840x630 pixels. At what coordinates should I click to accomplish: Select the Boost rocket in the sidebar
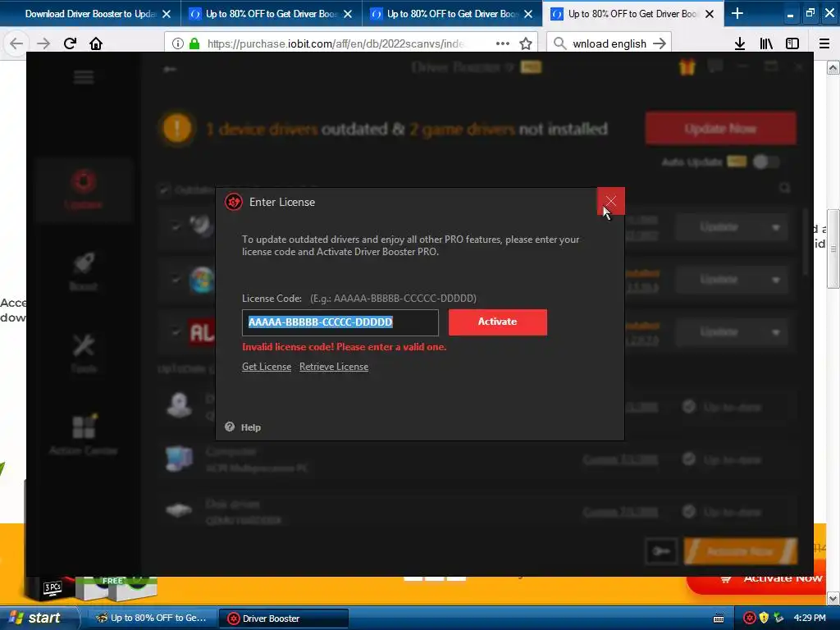84,271
